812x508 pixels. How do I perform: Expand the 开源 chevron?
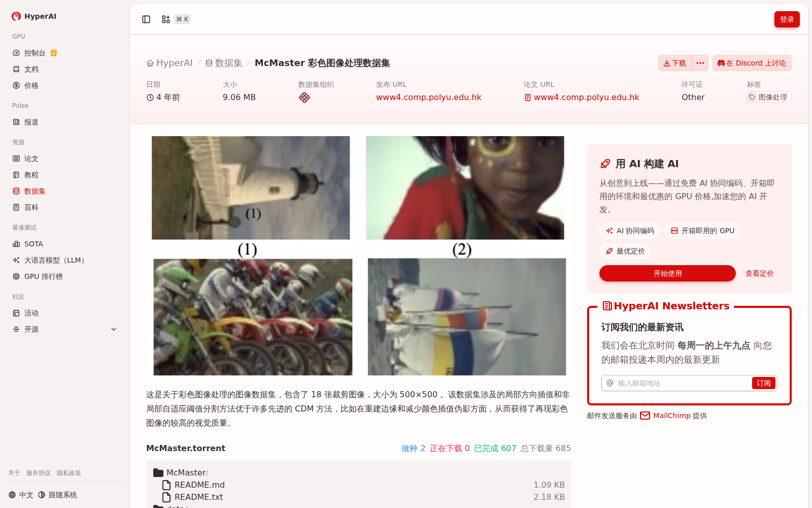pos(114,329)
